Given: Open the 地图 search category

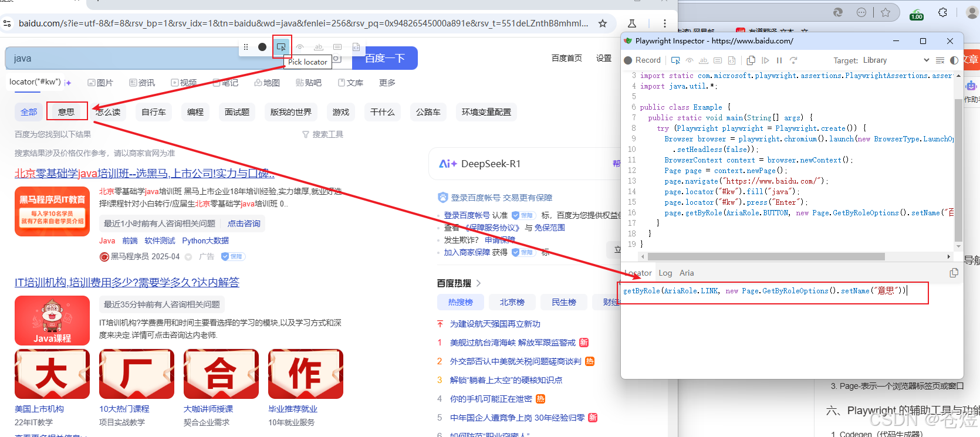Looking at the screenshot, I should pos(267,83).
